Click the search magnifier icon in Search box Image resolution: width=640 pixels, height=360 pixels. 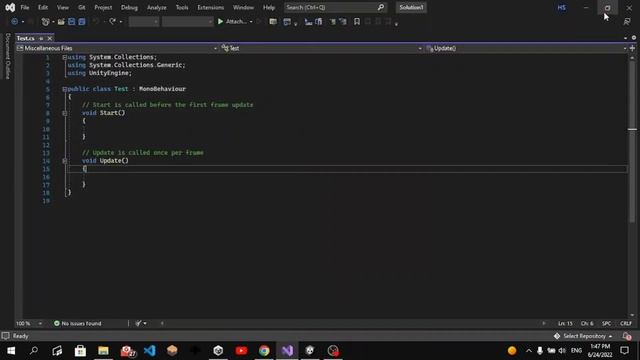coord(380,7)
